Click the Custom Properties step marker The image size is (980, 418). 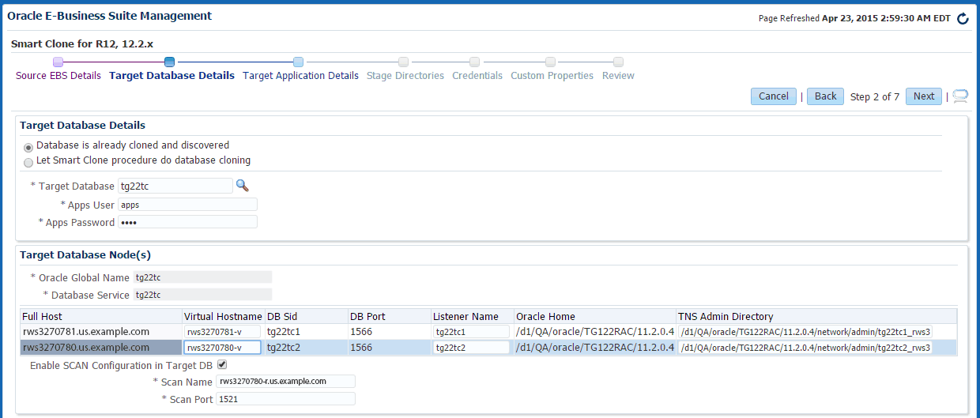550,62
